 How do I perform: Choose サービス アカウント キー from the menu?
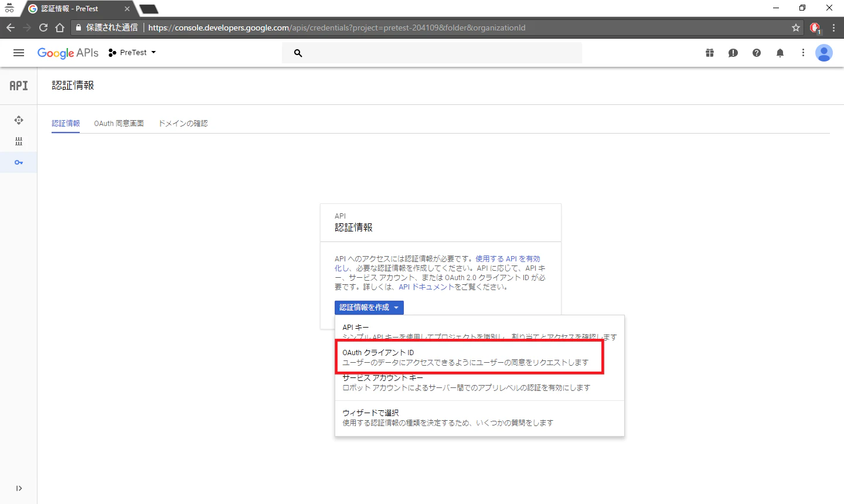(x=479, y=383)
